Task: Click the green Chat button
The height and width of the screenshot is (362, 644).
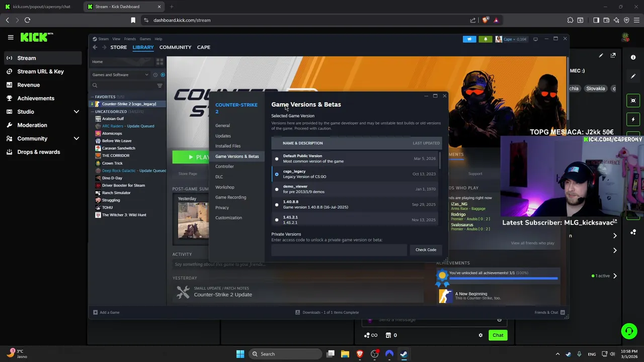Action: click(x=498, y=335)
